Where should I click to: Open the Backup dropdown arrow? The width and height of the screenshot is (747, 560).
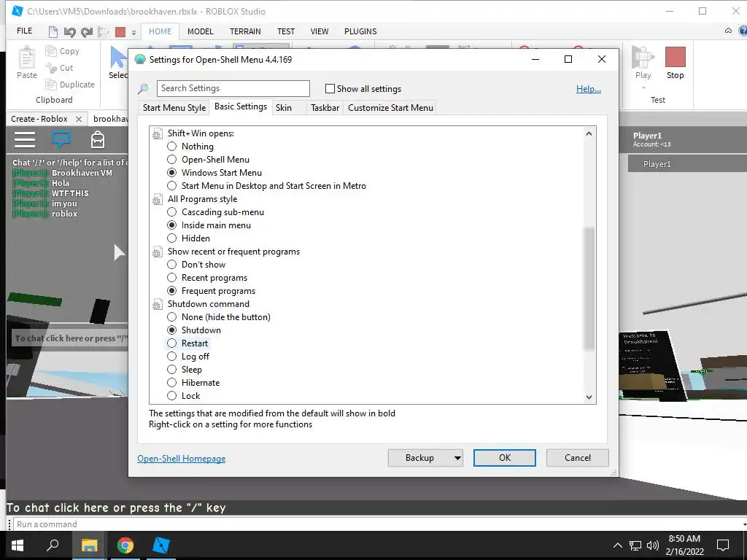(x=457, y=458)
